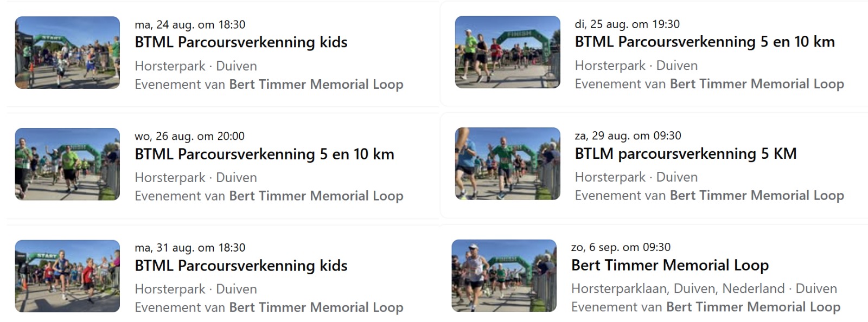Open the thumbnail of the 24 aug. kids event

coord(67,53)
